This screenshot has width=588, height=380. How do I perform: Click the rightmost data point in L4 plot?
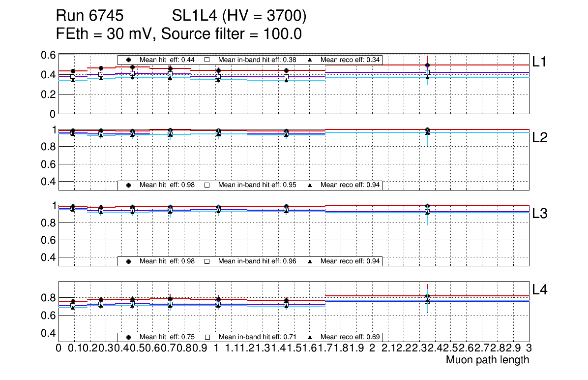click(428, 296)
